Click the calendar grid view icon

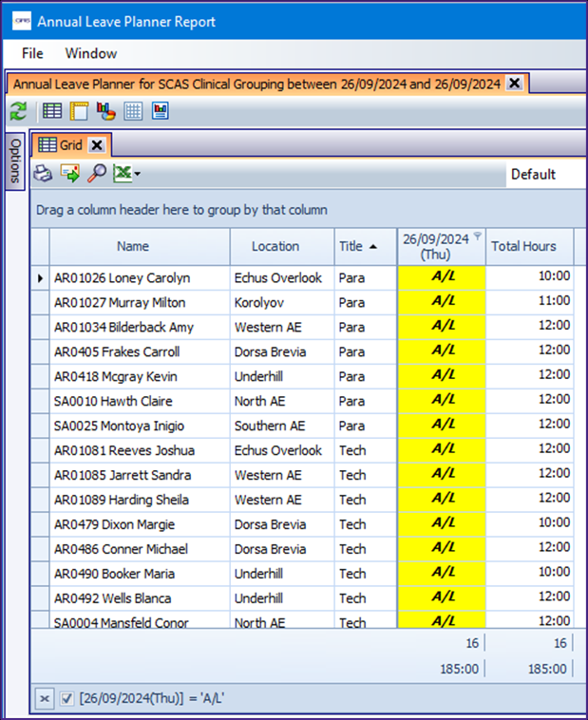(x=133, y=112)
